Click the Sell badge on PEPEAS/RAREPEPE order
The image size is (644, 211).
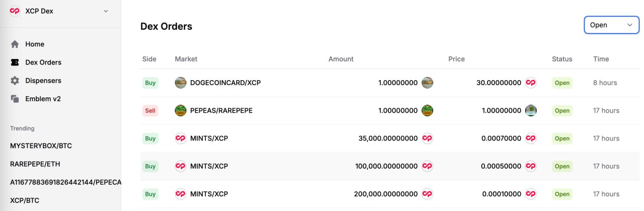(x=150, y=110)
